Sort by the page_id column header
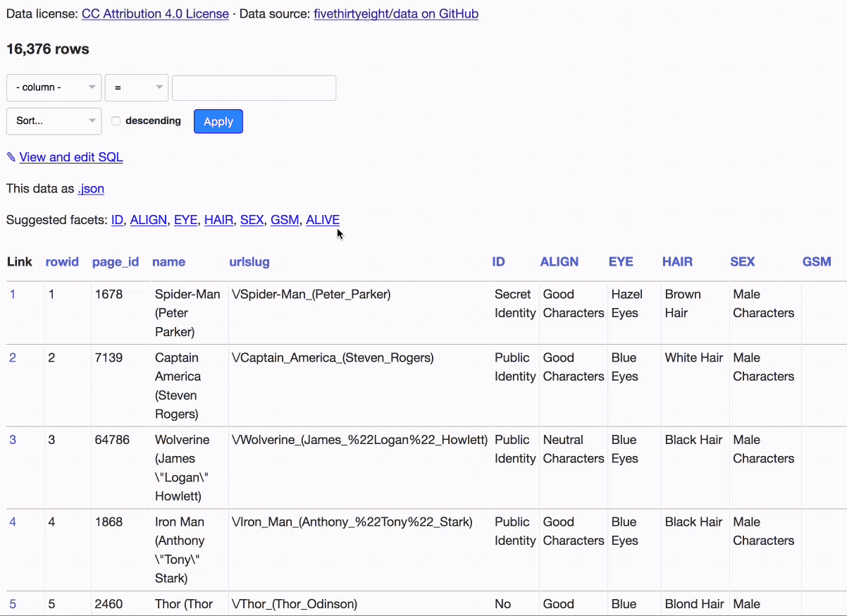The width and height of the screenshot is (847, 616). tap(116, 261)
